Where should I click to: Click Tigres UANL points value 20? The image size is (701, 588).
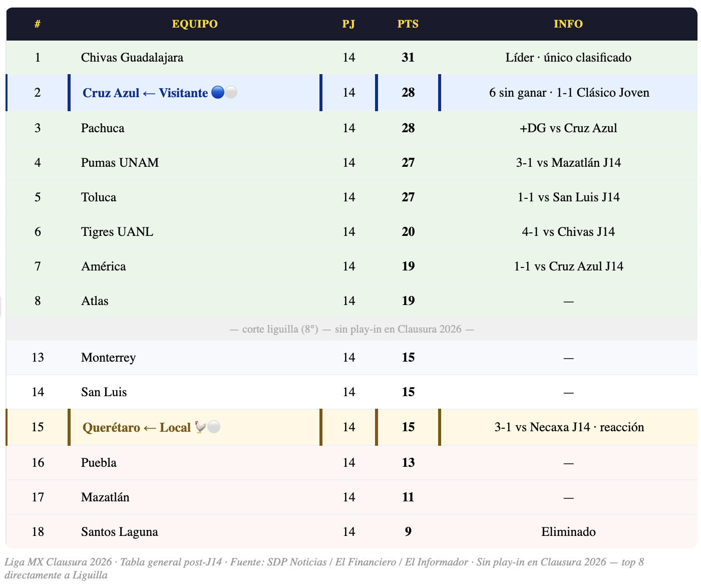point(408,232)
